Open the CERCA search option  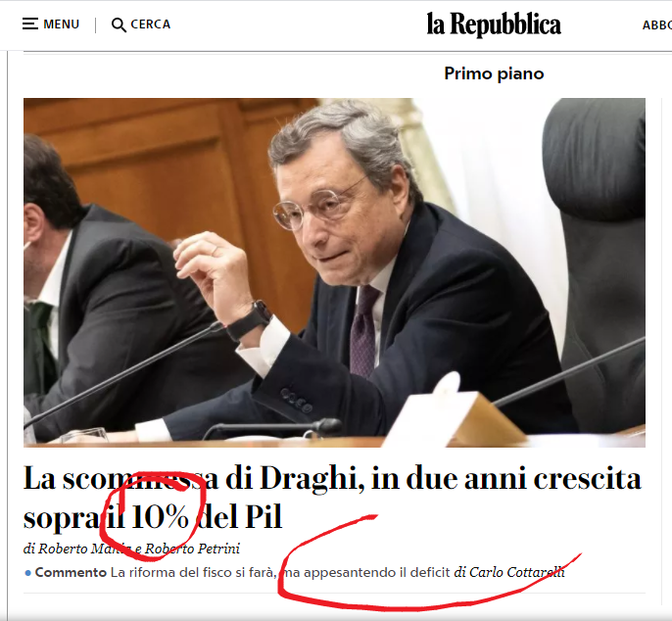tap(151, 24)
